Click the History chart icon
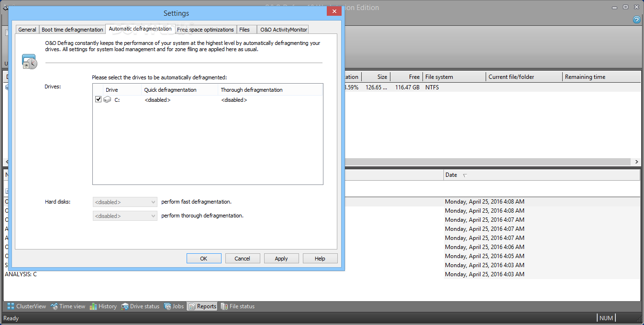644x325 pixels. (x=93, y=306)
